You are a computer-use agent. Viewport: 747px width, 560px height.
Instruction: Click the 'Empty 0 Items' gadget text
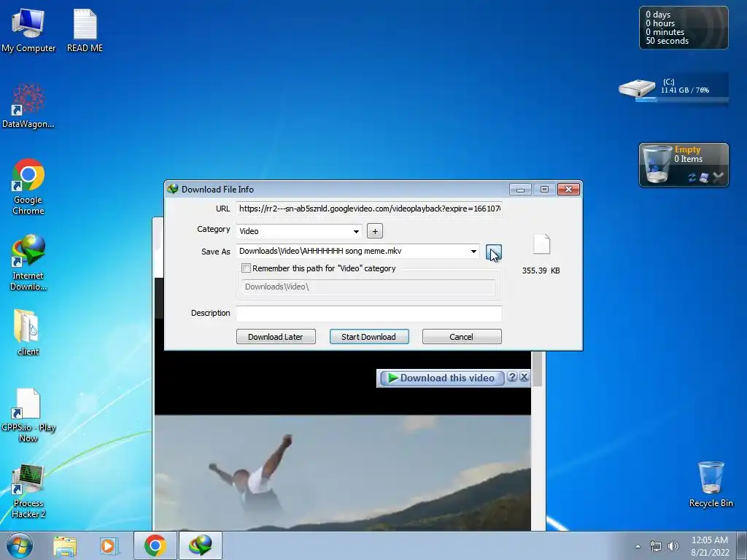coord(688,155)
